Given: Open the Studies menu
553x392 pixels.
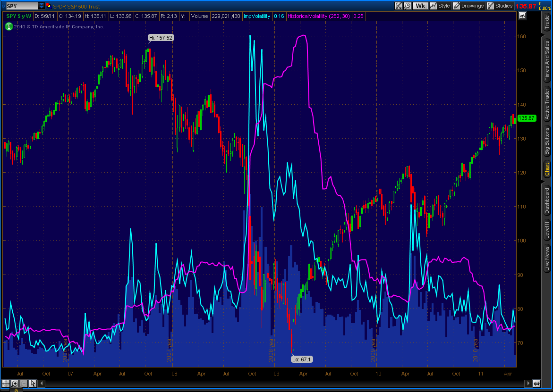Looking at the screenshot, I should coord(500,6).
